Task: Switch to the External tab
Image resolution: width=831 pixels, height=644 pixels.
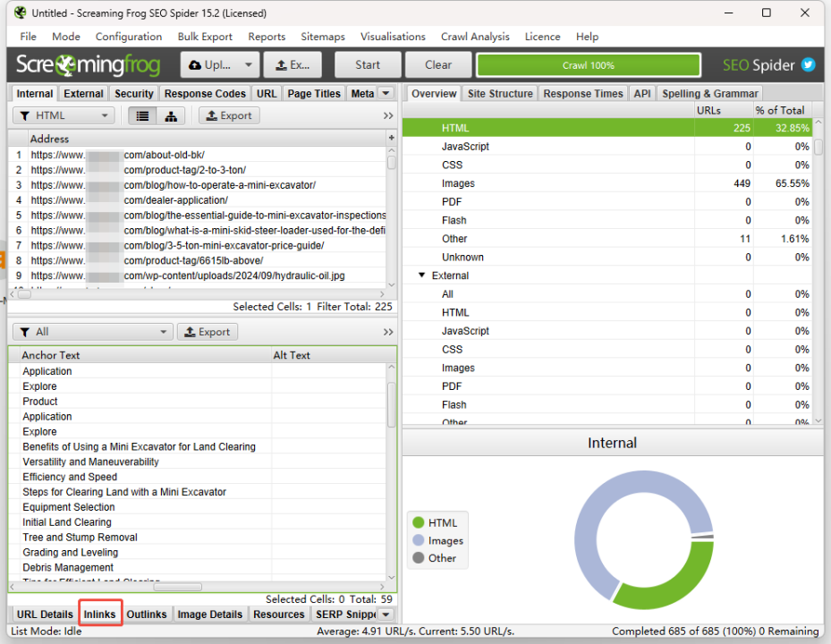Action: click(83, 93)
